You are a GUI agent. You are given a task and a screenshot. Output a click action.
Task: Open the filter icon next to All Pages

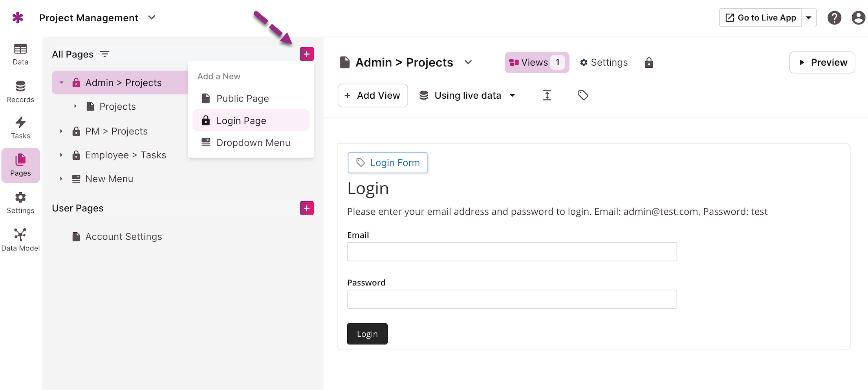tap(104, 54)
